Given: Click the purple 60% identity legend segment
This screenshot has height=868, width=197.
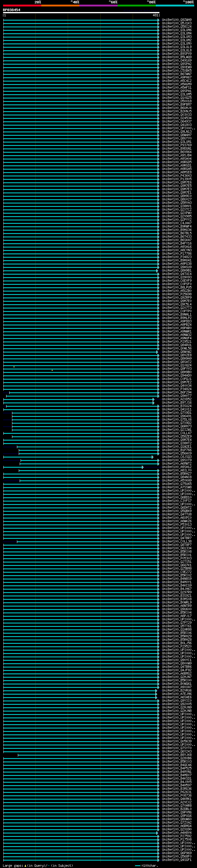Looking at the screenshot, I should [99, 6].
